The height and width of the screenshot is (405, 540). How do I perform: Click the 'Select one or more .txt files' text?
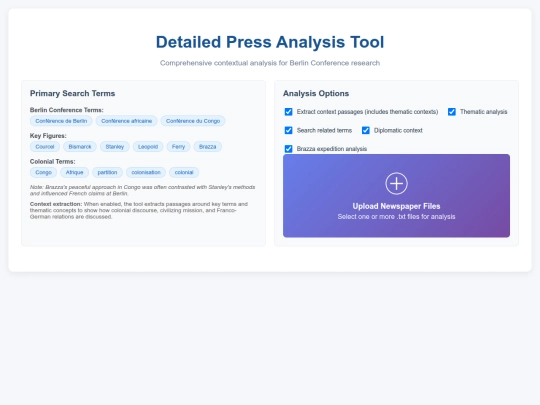(x=396, y=217)
